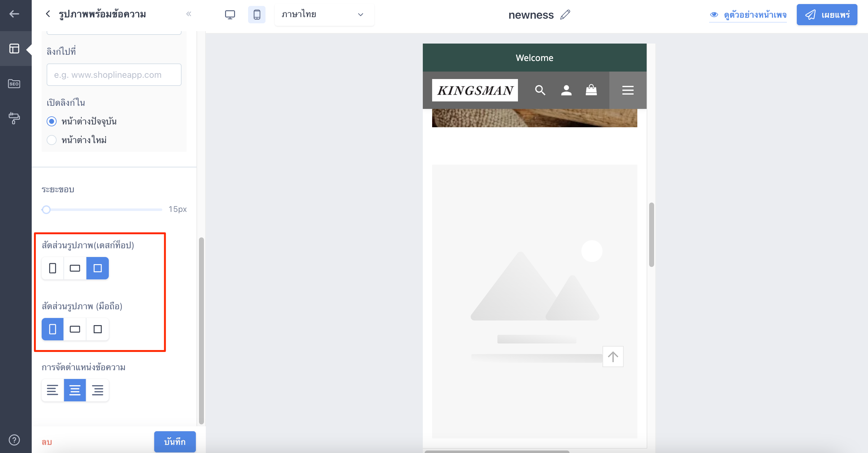This screenshot has width=868, height=453.
Task: Click the user account icon in preview
Action: pos(566,90)
